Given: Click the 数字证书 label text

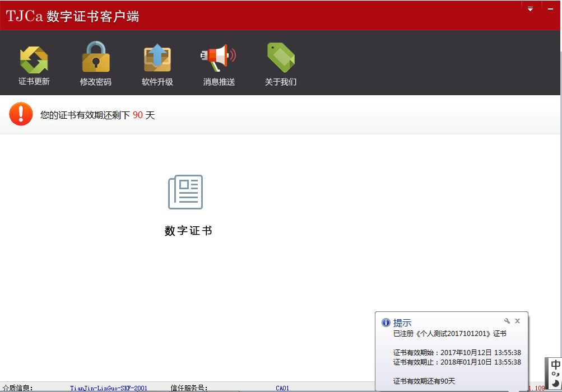Looking at the screenshot, I should pos(188,231).
